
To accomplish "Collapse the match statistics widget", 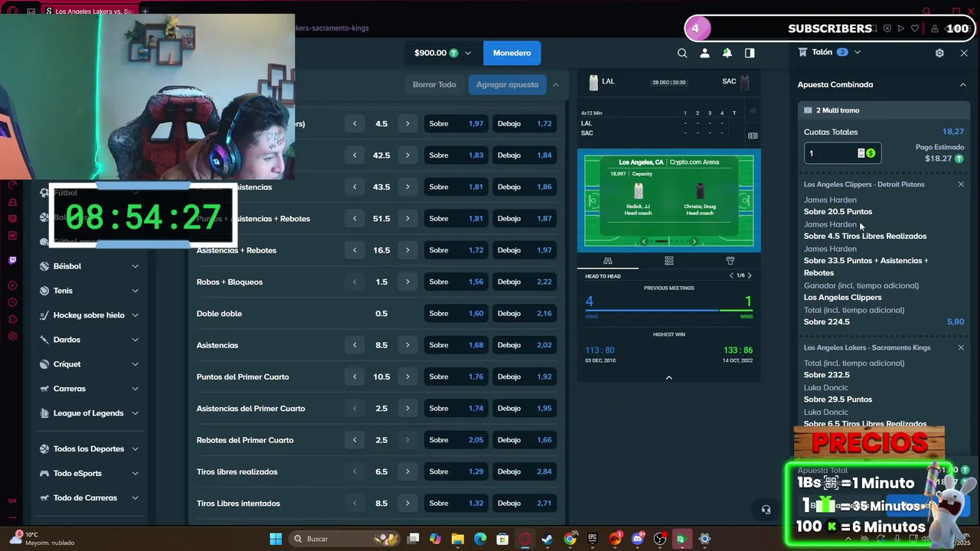I will tap(668, 377).
